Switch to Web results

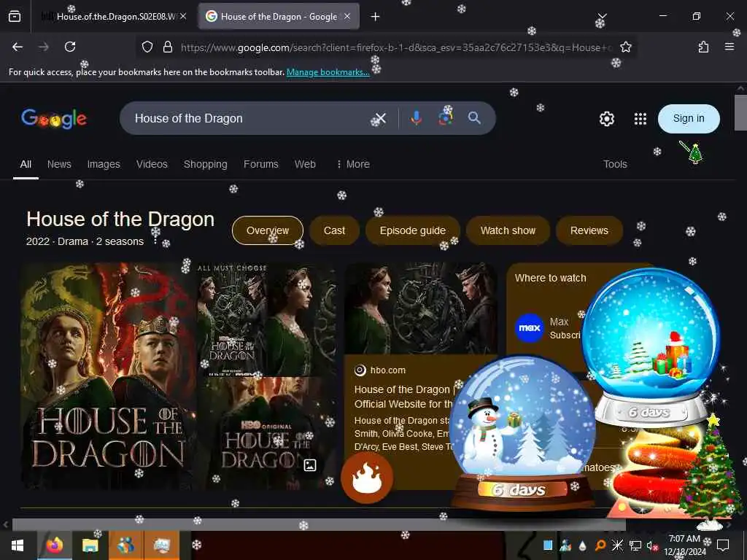point(305,164)
